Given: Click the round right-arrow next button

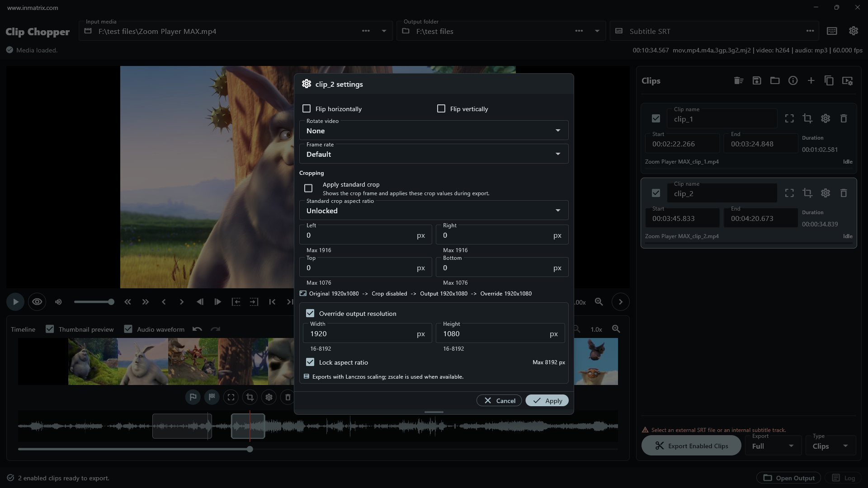Looking at the screenshot, I should click(621, 302).
